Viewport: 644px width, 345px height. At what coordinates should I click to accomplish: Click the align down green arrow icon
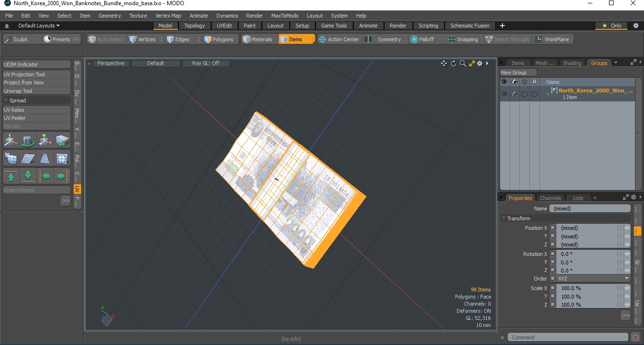(x=28, y=176)
